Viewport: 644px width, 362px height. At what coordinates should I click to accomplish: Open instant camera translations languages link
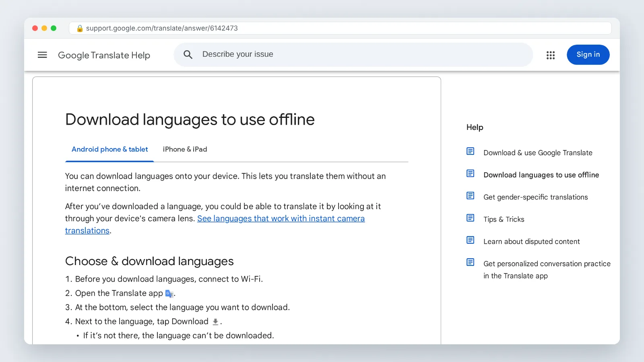coord(281,218)
